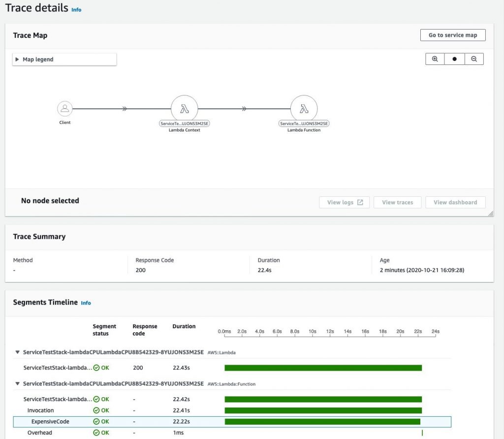Select the Overhead segment row
The height and width of the screenshot is (439, 504).
pos(232,433)
